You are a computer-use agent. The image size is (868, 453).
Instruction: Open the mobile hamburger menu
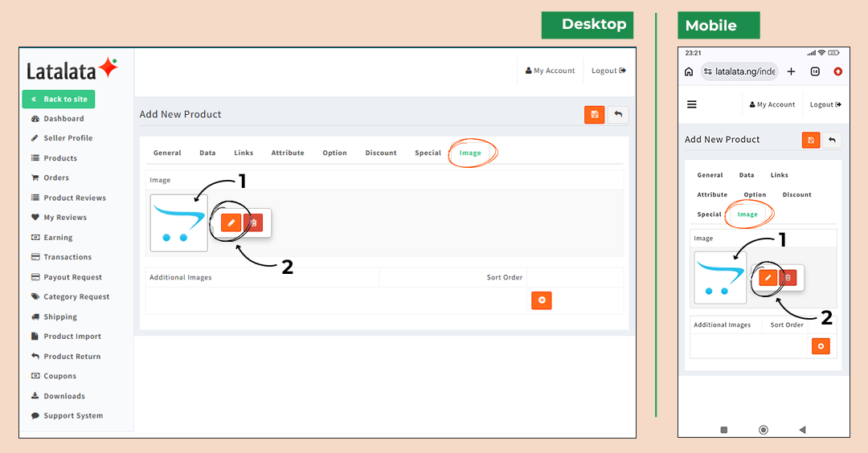692,104
